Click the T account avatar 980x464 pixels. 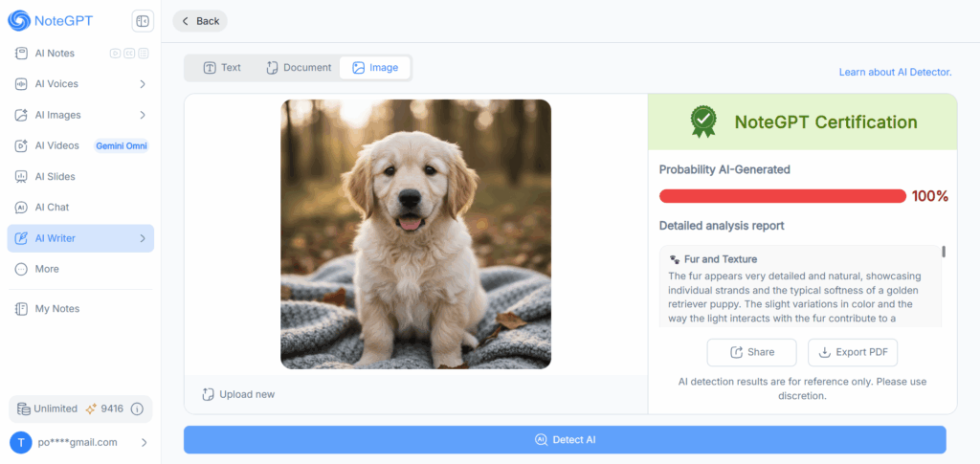point(21,443)
